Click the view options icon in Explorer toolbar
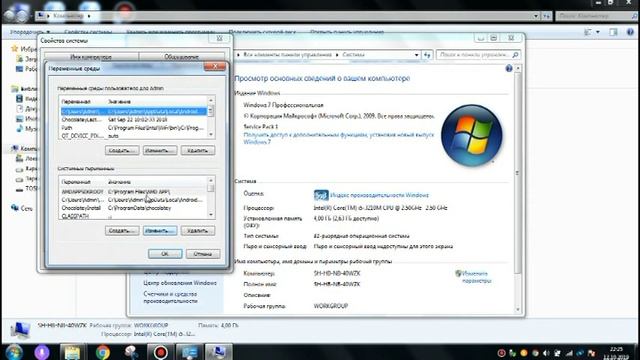This screenshot has width=640, height=360. pyautogui.click(x=588, y=32)
